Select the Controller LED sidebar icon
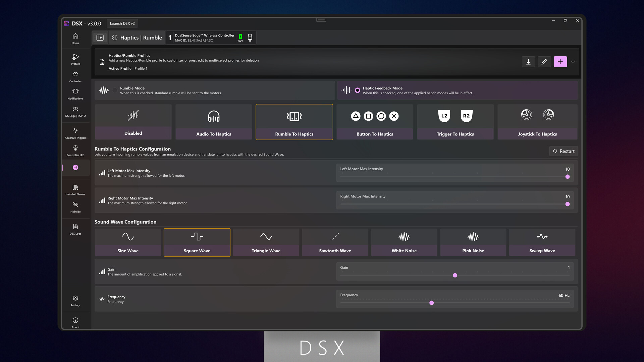Image resolution: width=644 pixels, height=362 pixels. (x=75, y=150)
